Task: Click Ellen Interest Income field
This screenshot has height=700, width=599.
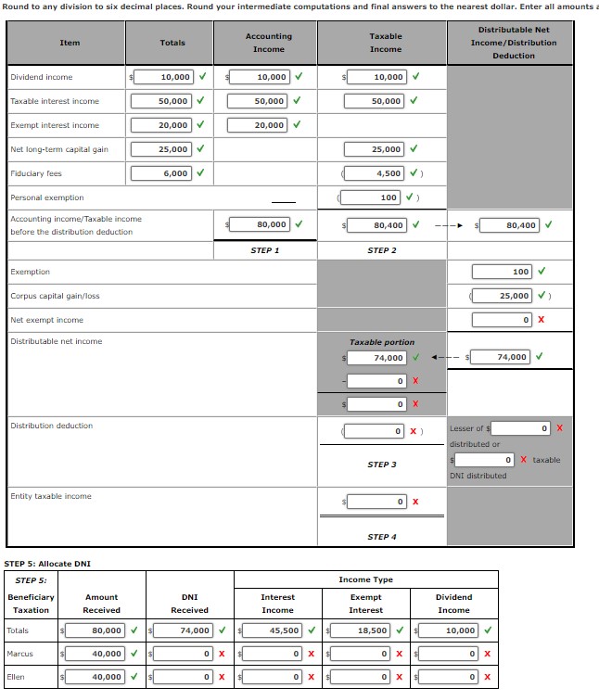Action: 273,677
